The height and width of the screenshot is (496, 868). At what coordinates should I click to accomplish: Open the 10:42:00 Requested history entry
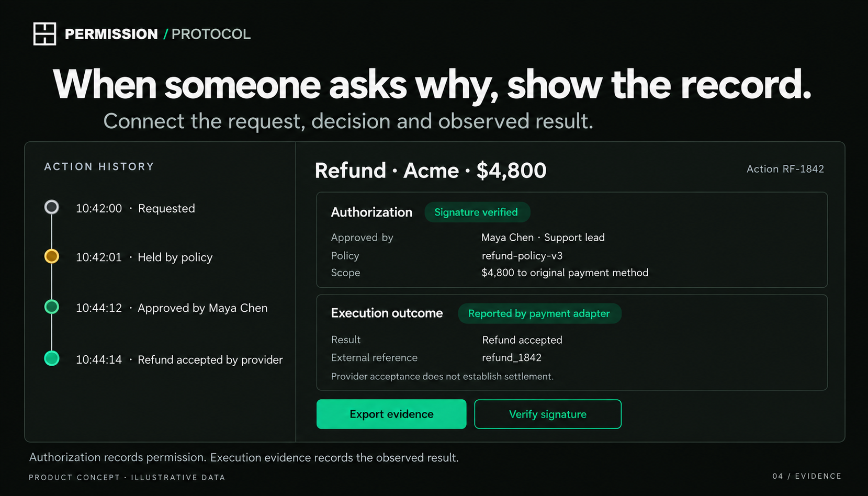tap(136, 208)
